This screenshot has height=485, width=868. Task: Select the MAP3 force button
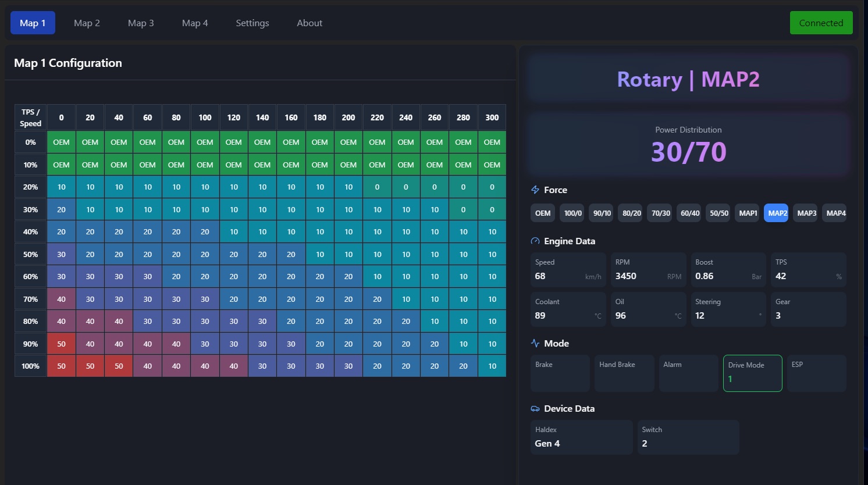coord(806,213)
